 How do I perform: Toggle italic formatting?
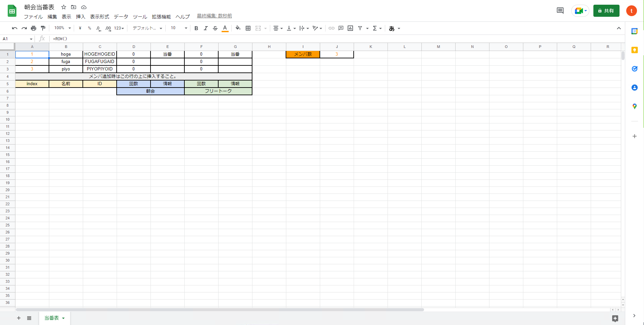point(206,29)
